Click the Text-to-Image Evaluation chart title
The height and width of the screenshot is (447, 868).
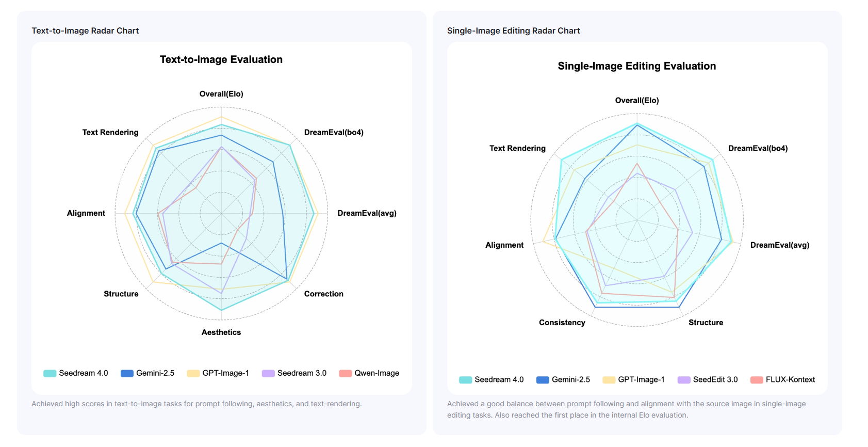[221, 59]
